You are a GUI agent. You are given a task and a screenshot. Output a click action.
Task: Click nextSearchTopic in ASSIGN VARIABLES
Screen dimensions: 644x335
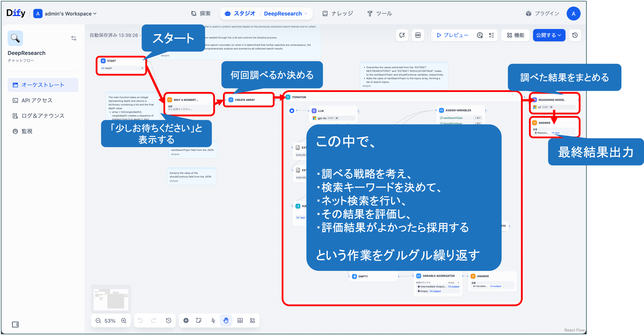[x=453, y=118]
